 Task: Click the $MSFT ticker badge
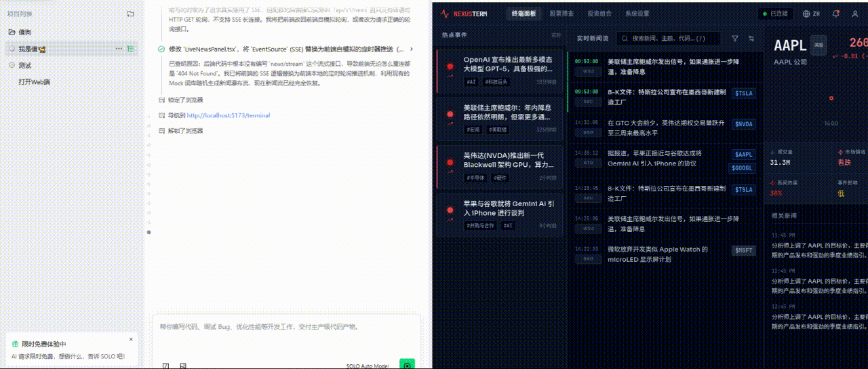744,250
